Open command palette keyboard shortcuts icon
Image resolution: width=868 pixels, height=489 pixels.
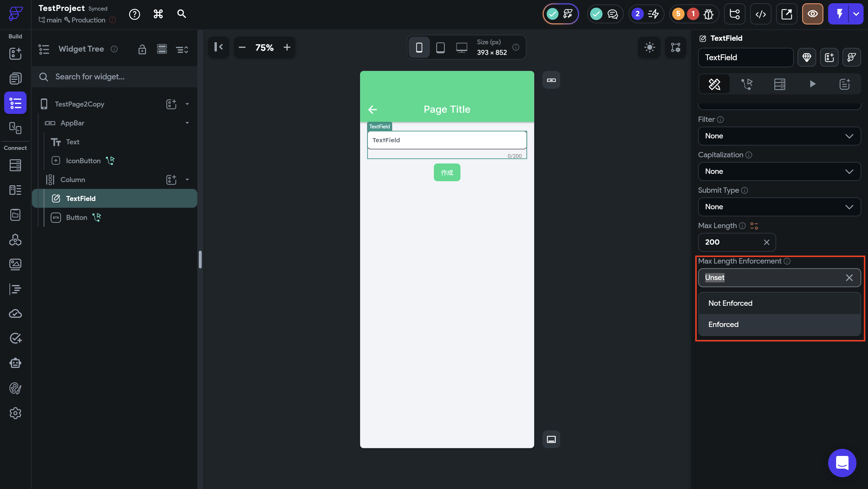(x=158, y=14)
